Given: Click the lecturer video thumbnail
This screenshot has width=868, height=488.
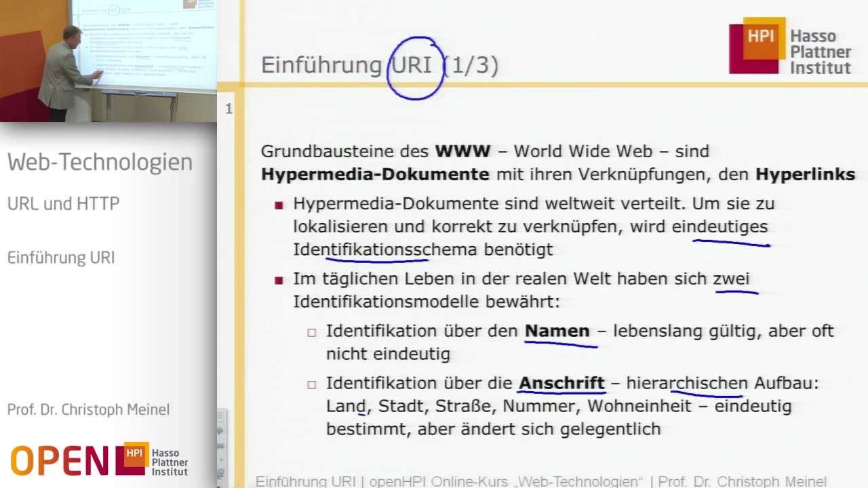Looking at the screenshot, I should pyautogui.click(x=108, y=61).
